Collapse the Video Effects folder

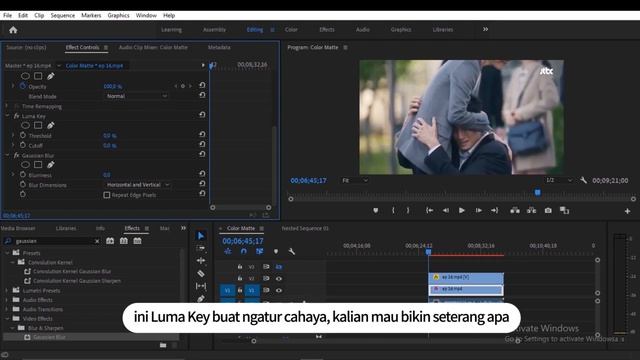[7, 318]
